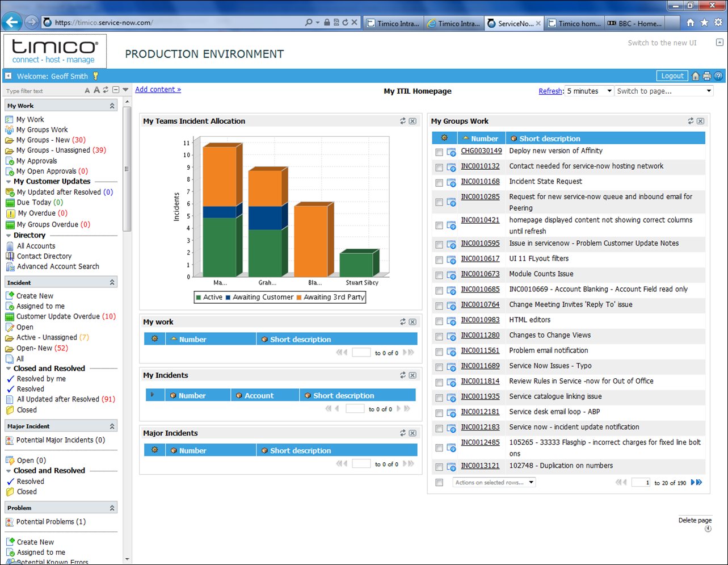This screenshot has width=728, height=565.
Task: Open the Refresh interval dropdown showing 5 minutes
Action: point(589,91)
